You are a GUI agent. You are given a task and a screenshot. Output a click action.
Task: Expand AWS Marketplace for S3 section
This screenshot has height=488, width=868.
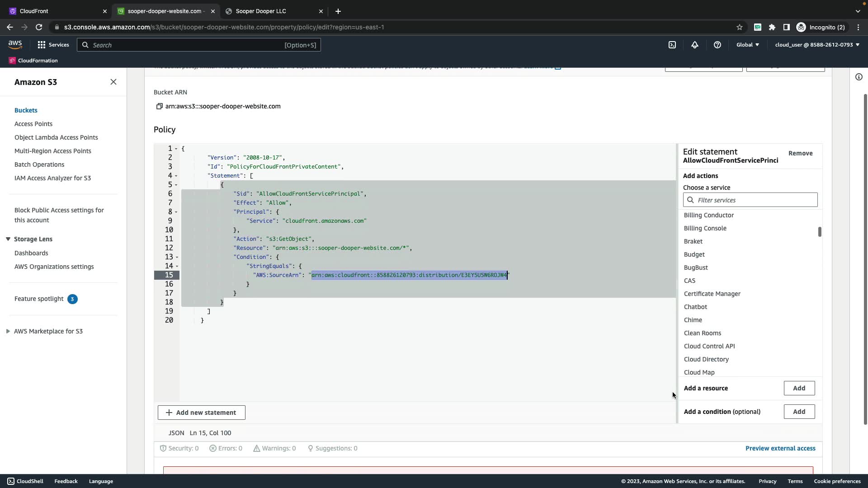8,331
